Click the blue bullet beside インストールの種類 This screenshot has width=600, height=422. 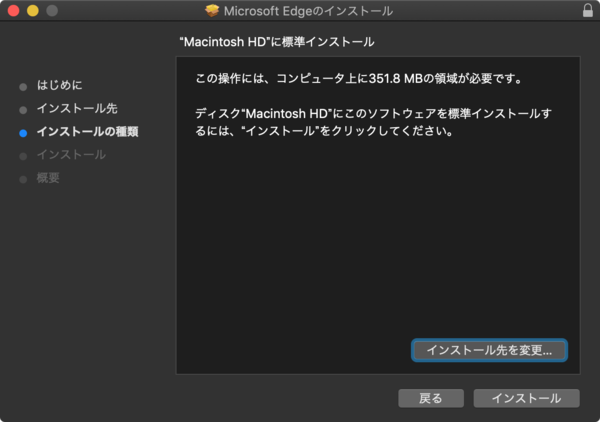23,133
